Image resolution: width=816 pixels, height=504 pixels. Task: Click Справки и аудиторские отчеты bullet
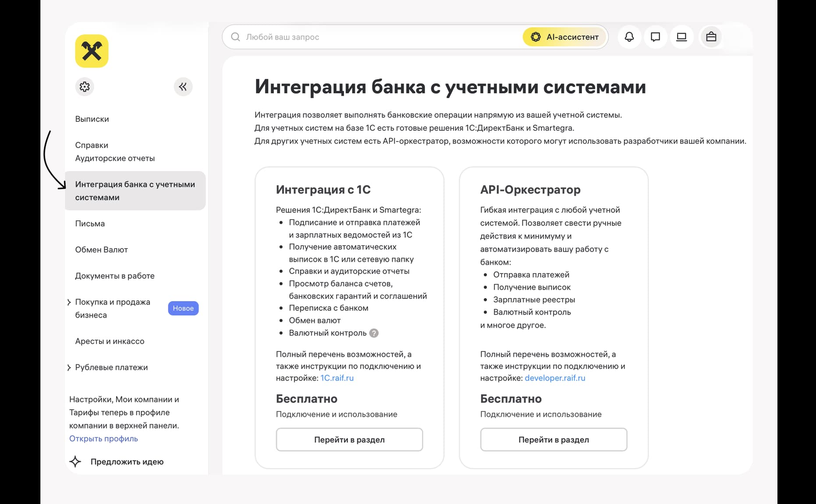[x=349, y=271]
